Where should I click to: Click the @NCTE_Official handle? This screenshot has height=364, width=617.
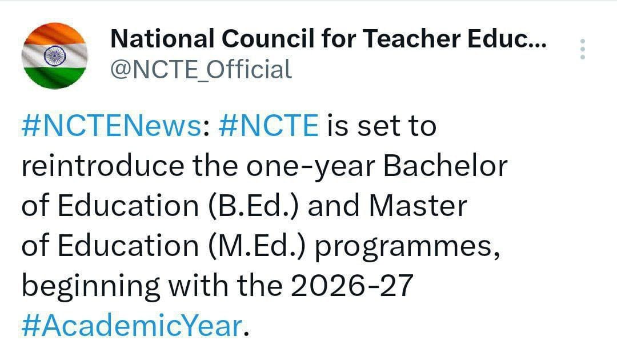[x=201, y=70]
